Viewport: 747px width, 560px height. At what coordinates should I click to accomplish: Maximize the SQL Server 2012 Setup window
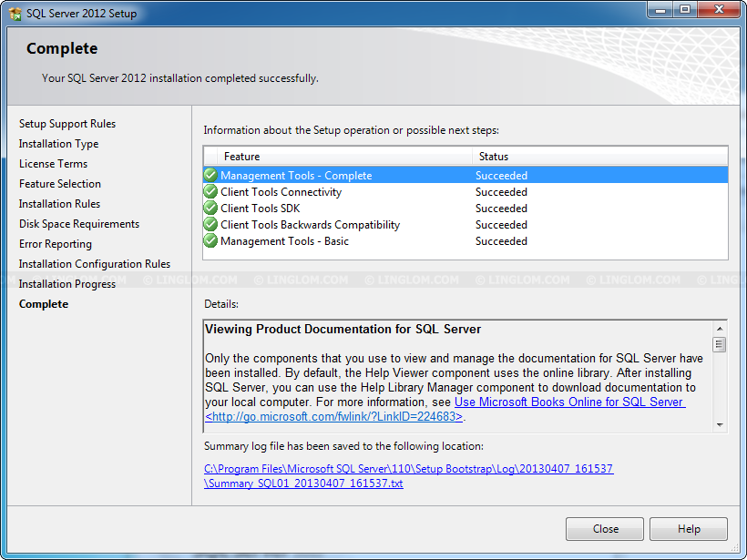point(684,10)
